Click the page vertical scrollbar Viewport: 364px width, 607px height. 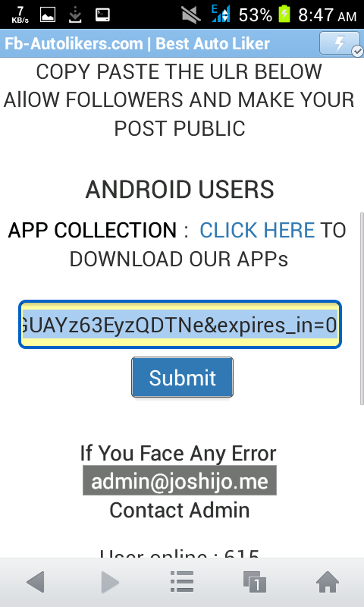tap(362, 308)
